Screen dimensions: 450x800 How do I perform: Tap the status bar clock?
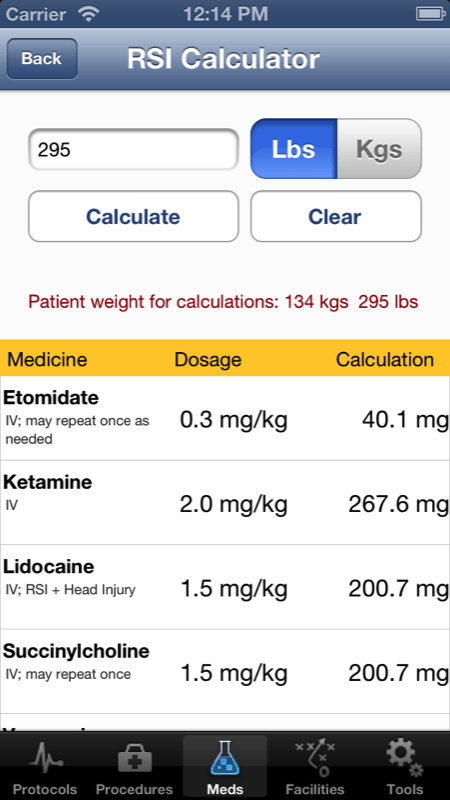pyautogui.click(x=225, y=14)
